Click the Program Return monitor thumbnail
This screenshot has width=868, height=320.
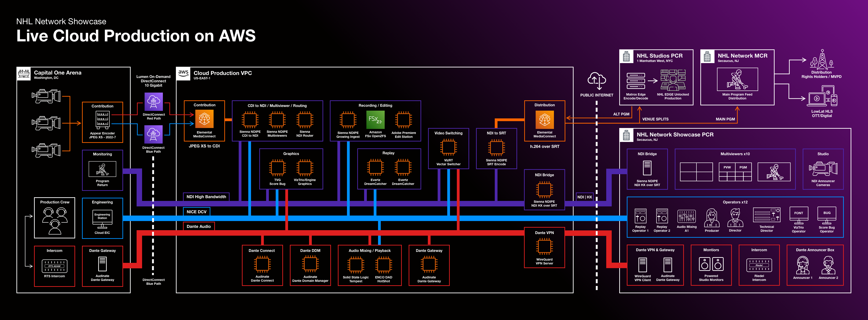[102, 169]
